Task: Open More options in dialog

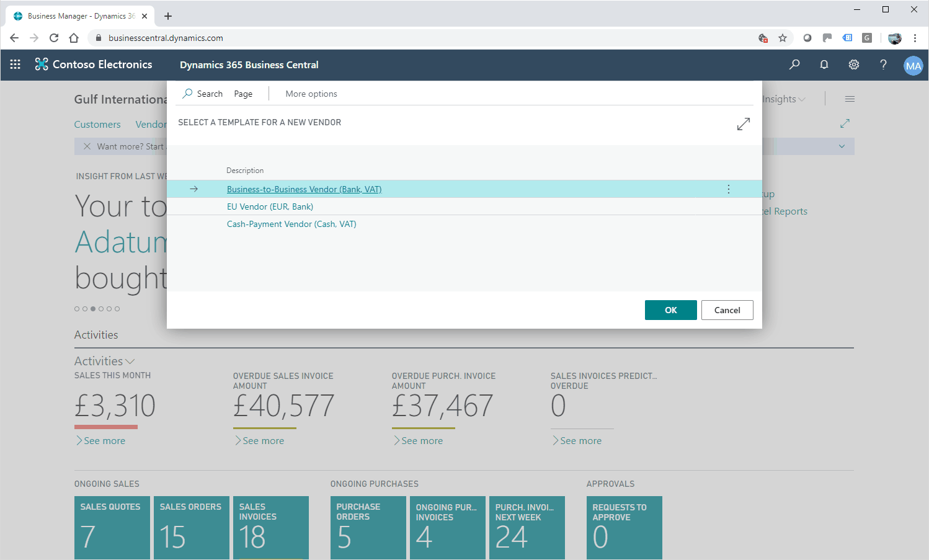Action: [311, 94]
